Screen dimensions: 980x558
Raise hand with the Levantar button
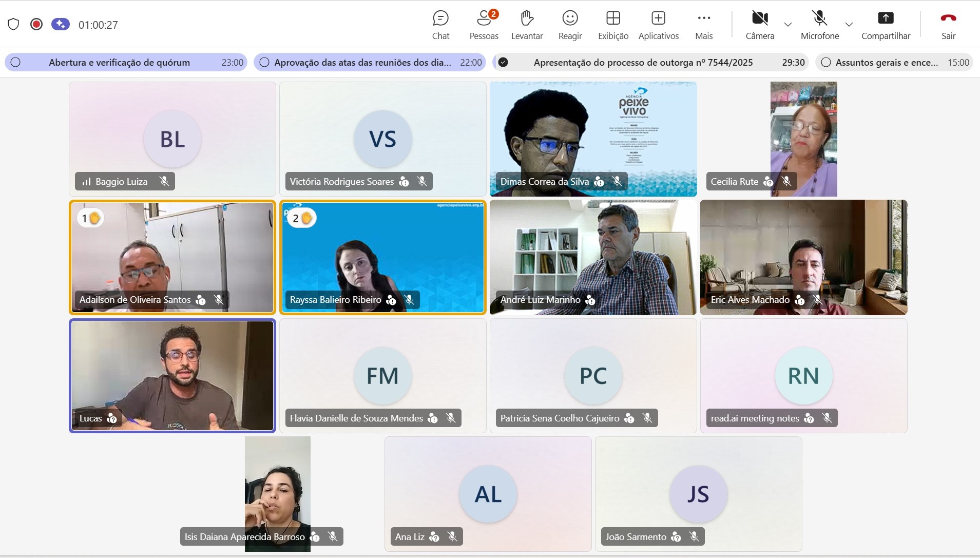click(527, 25)
